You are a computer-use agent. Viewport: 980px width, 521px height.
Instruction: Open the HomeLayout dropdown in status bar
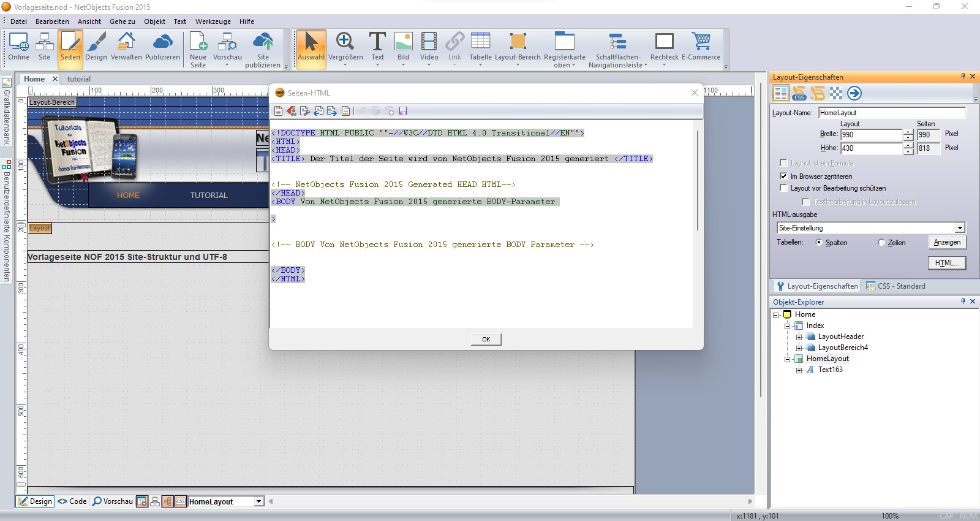[x=258, y=501]
